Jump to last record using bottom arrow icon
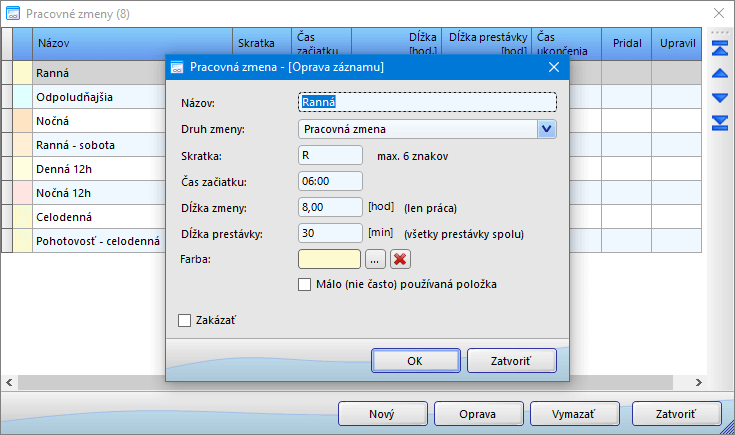 point(718,122)
